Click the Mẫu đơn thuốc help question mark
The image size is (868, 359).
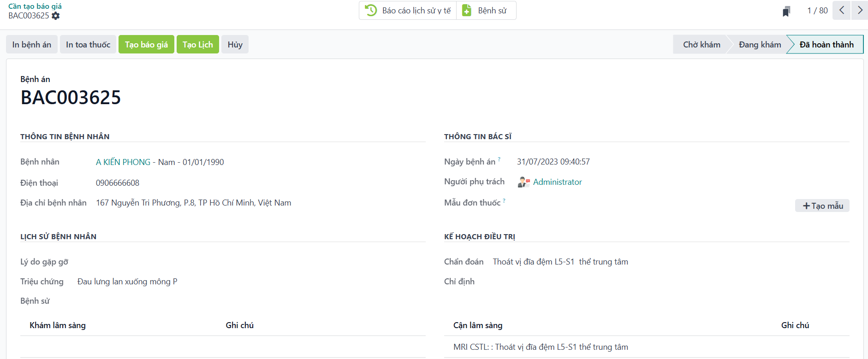coord(504,200)
